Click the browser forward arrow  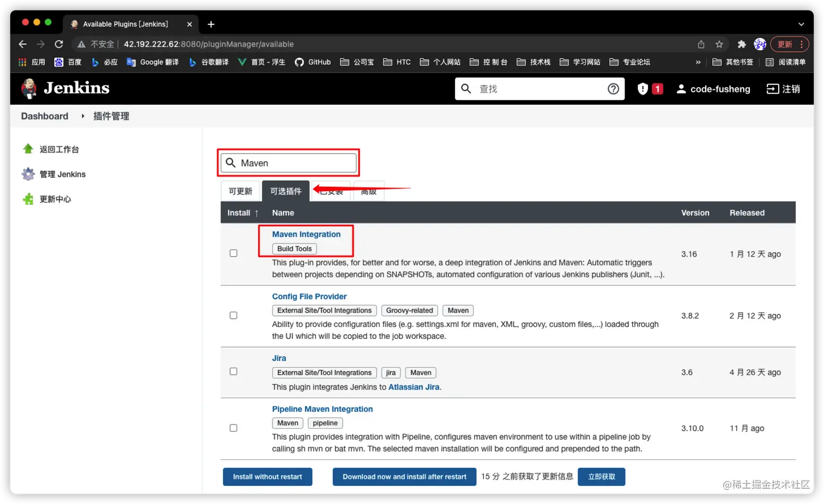(x=41, y=44)
